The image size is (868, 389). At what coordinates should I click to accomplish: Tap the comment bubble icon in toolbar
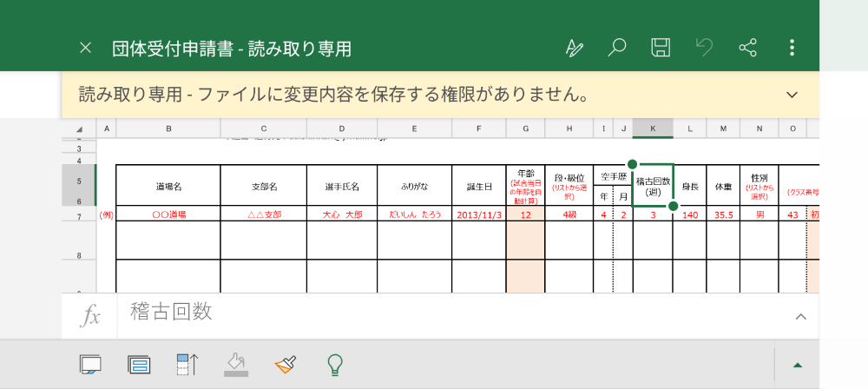tap(90, 365)
